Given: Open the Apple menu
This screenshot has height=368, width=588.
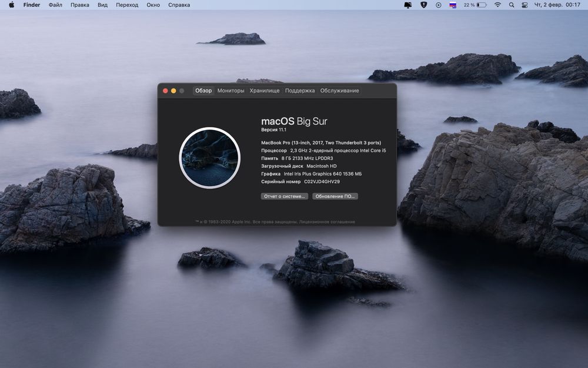Looking at the screenshot, I should (11, 5).
